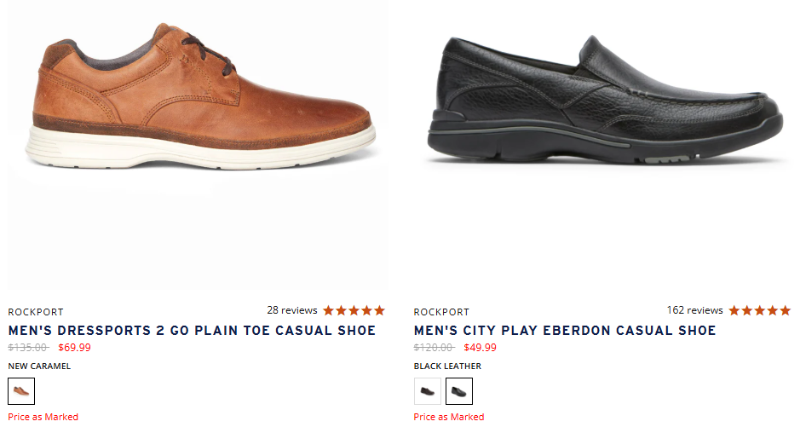Select the first unselected Eberdon color swatch
Viewport: 800px width, 433px height.
coord(428,391)
